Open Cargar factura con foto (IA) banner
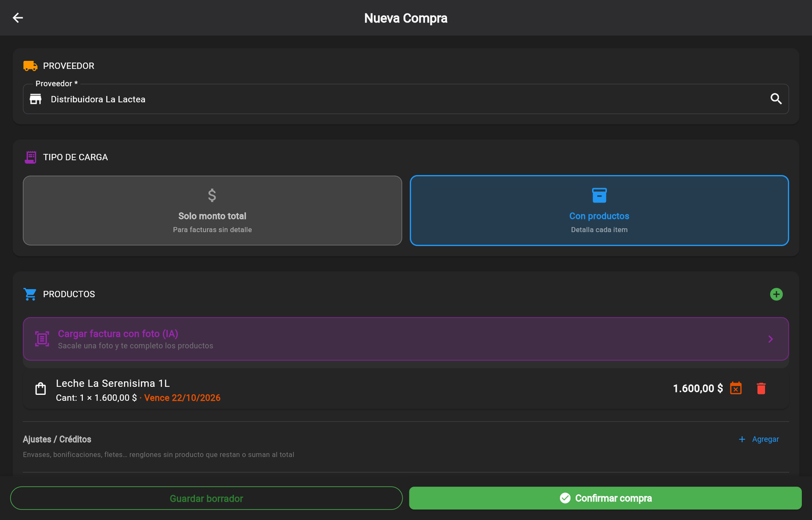 tap(406, 339)
